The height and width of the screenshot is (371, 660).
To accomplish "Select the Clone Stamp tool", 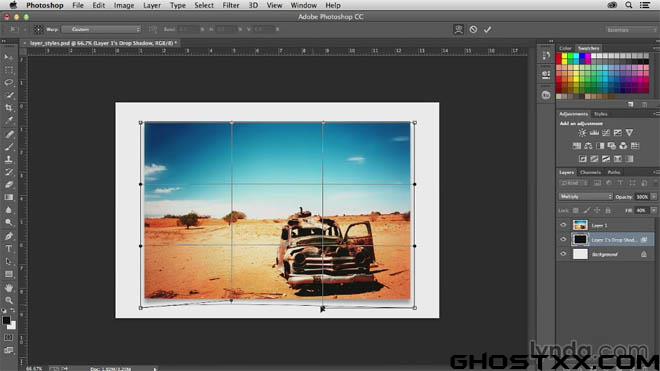I will click(8, 159).
